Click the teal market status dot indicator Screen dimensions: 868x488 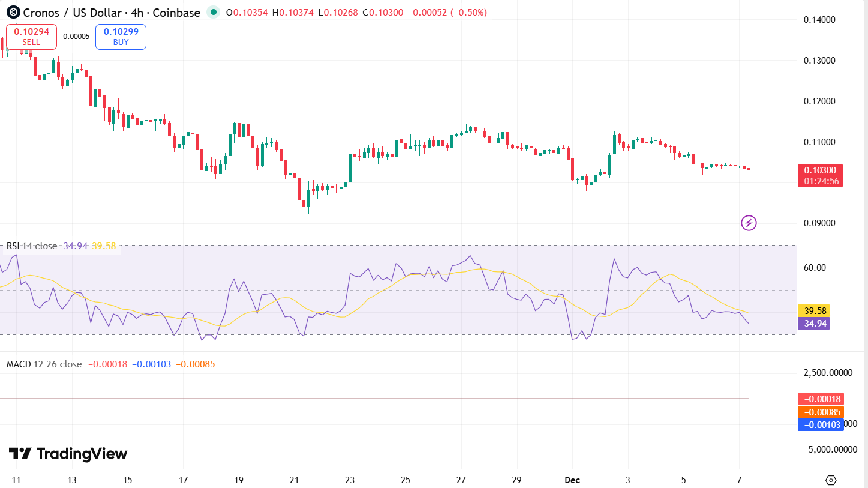point(213,11)
